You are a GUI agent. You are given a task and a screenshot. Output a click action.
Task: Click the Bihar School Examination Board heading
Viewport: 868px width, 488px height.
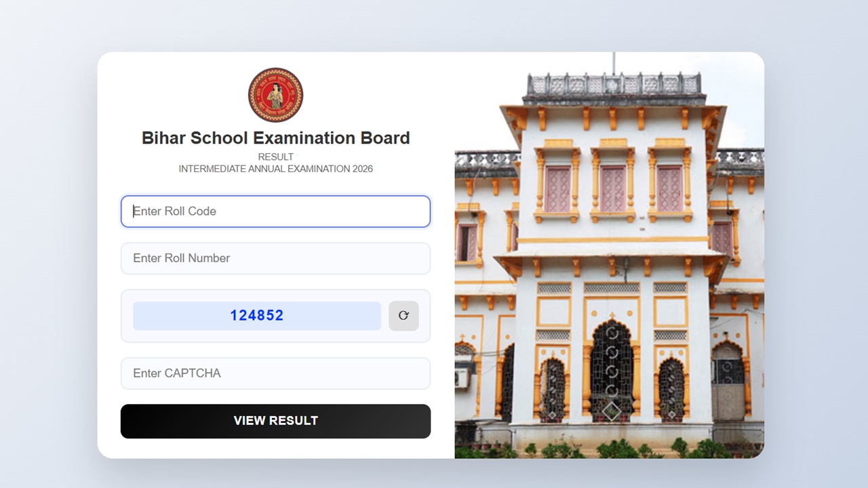pyautogui.click(x=275, y=138)
